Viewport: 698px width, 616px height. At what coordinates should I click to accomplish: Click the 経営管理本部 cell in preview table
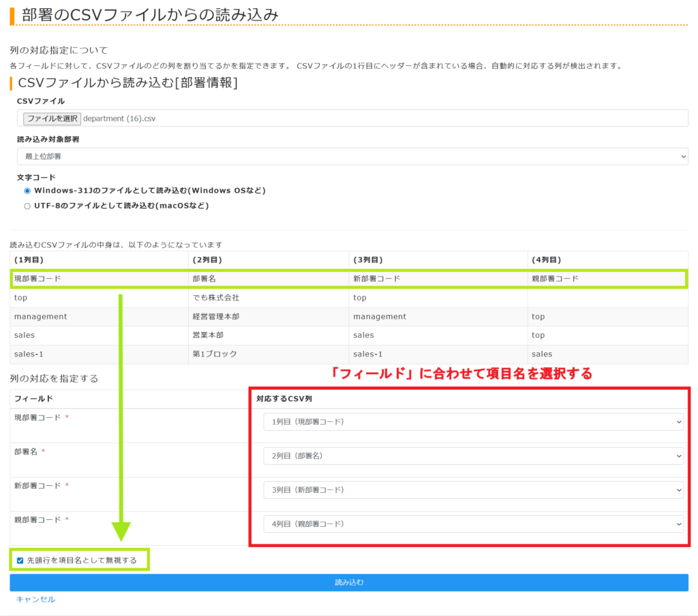tap(216, 317)
